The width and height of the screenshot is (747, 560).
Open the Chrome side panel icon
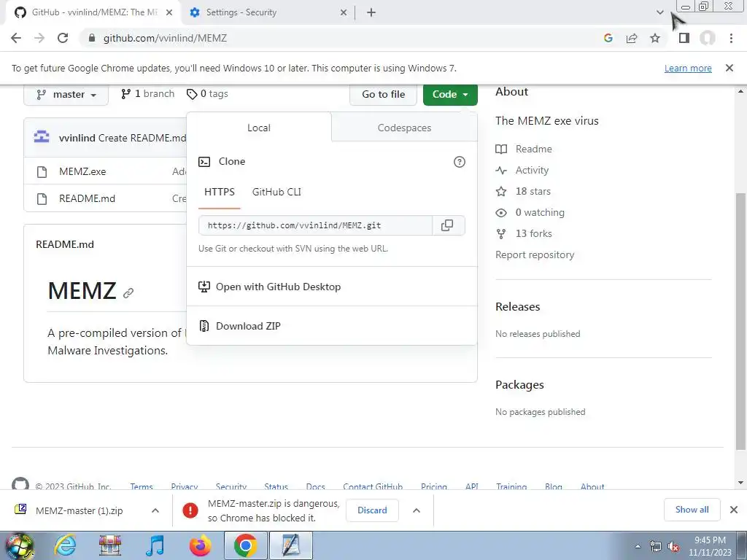coord(684,38)
